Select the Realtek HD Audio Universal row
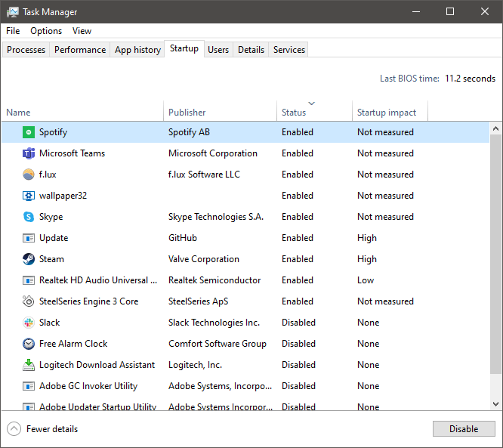503x448 pixels. [x=94, y=280]
